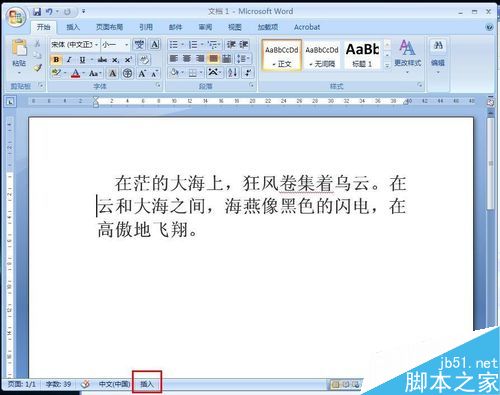The height and width of the screenshot is (395, 500).
Task: Click 插入 insert mode status indicator
Action: (x=147, y=384)
